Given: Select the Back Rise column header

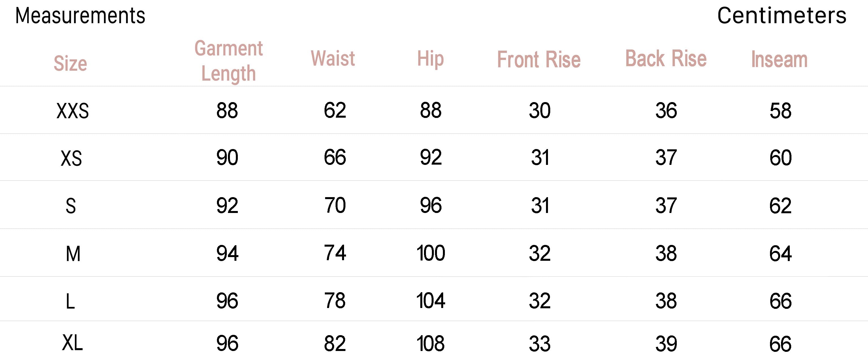Looking at the screenshot, I should click(666, 58).
